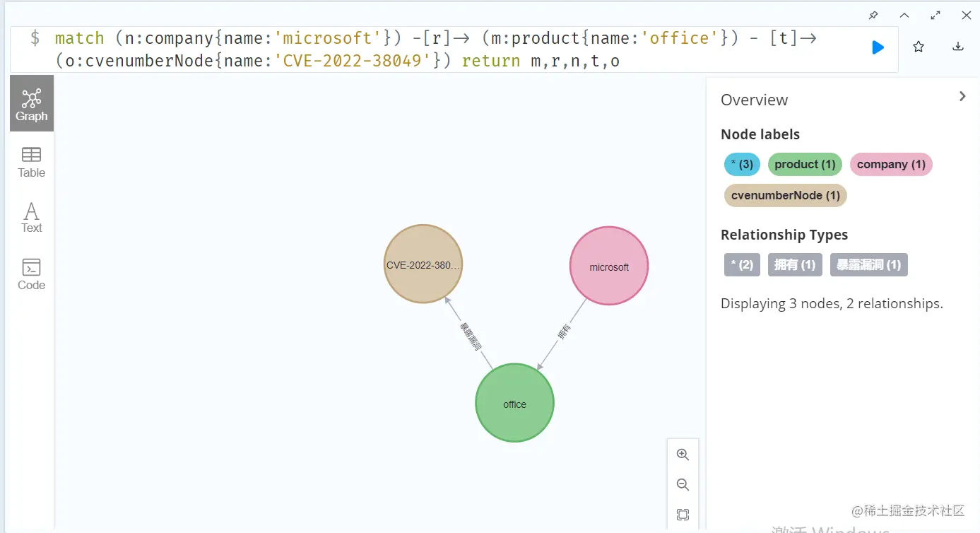980x533 pixels.
Task: Fit graph to screen icon
Action: tap(683, 515)
